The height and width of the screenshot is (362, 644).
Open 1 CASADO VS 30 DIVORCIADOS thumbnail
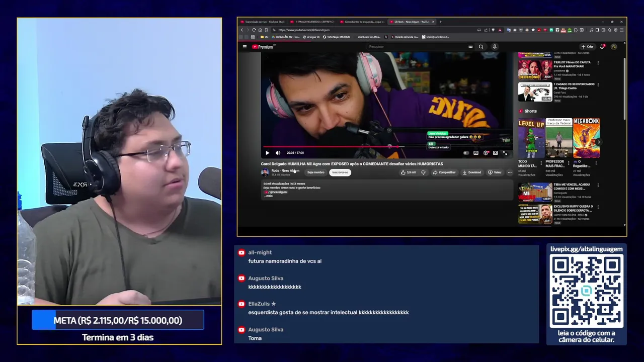tap(535, 92)
